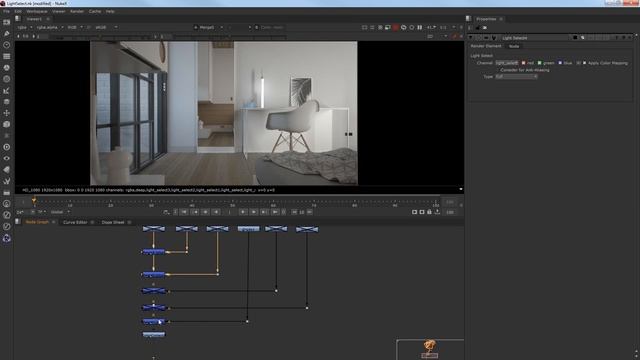Open the Merge nodes toolbar icon
The width and height of the screenshot is (640, 360).
pyautogui.click(x=7, y=102)
